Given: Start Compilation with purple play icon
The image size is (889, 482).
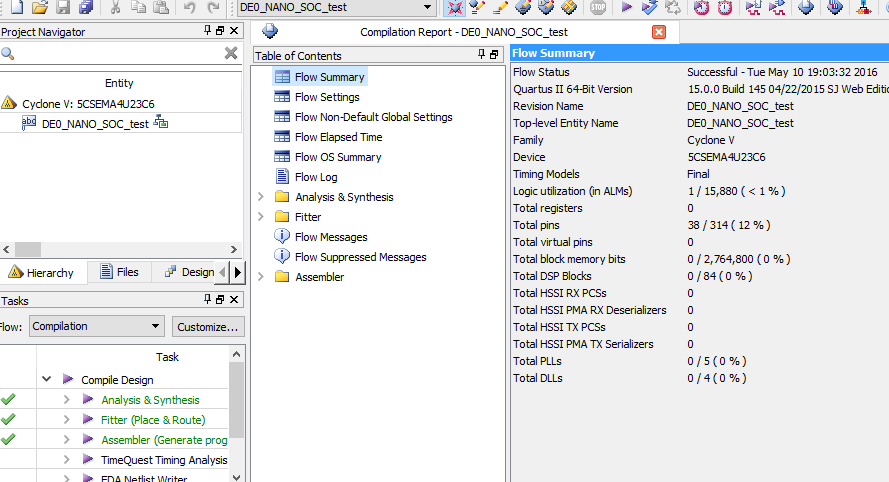Looking at the screenshot, I should 626,7.
